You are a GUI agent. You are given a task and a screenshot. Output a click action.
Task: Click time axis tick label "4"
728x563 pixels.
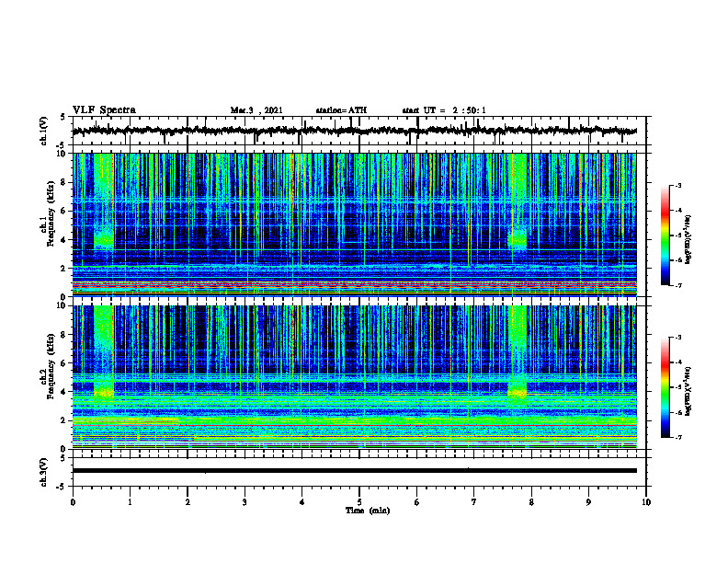[301, 502]
